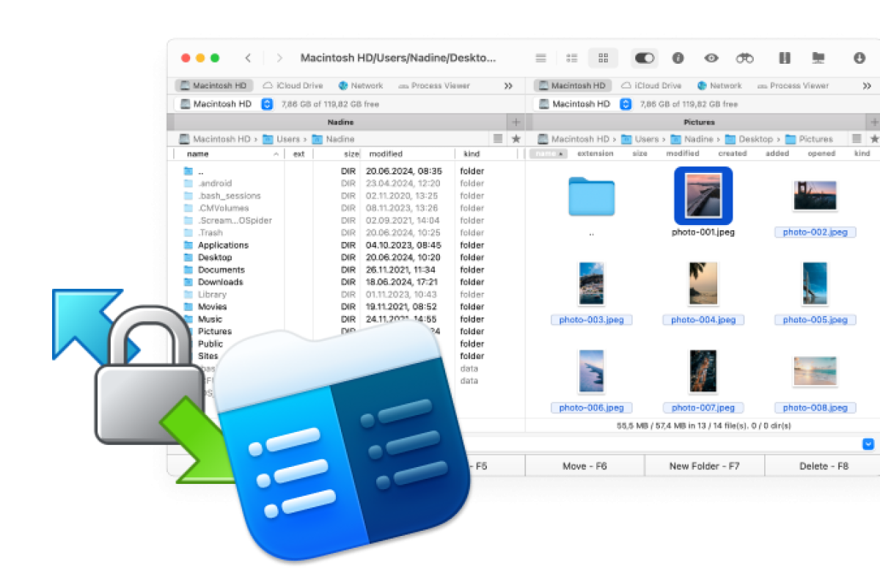
Task: Open iCloud Drive in left favorites bar
Action: pyautogui.click(x=293, y=86)
